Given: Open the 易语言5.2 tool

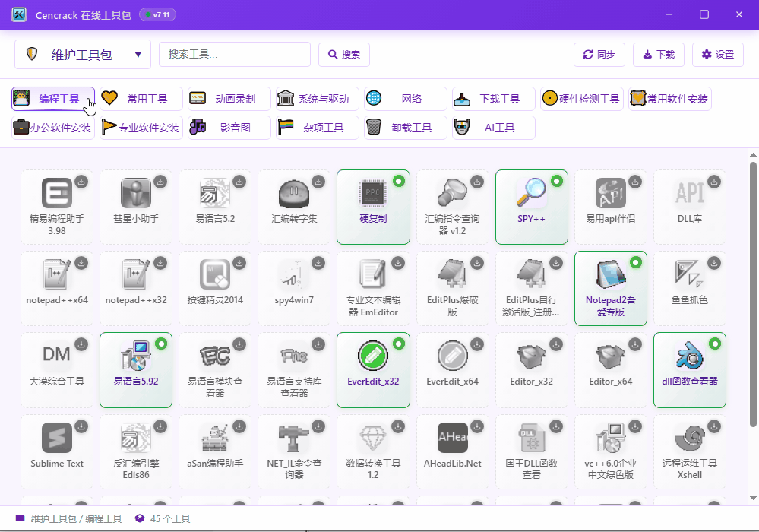Looking at the screenshot, I should pyautogui.click(x=215, y=207).
